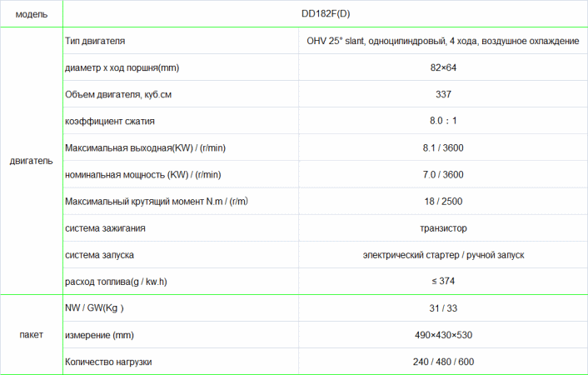Click the 8.0 : 1 compression value

tap(443, 121)
